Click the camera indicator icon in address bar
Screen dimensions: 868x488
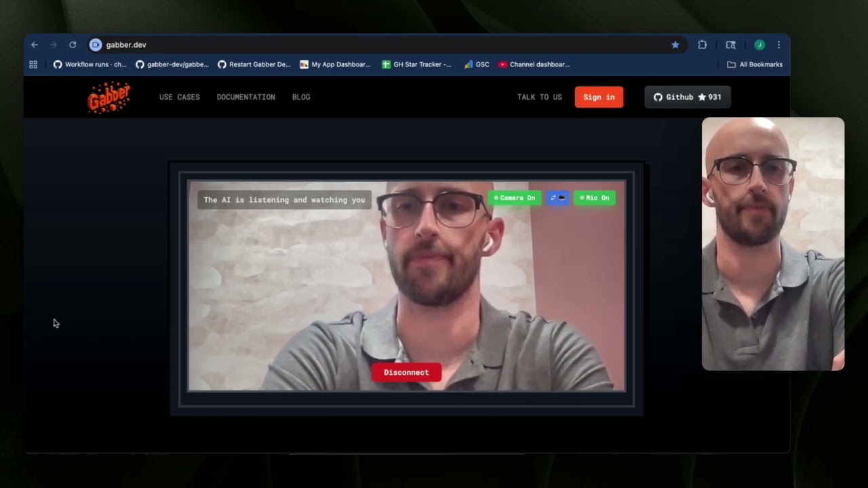[96, 45]
